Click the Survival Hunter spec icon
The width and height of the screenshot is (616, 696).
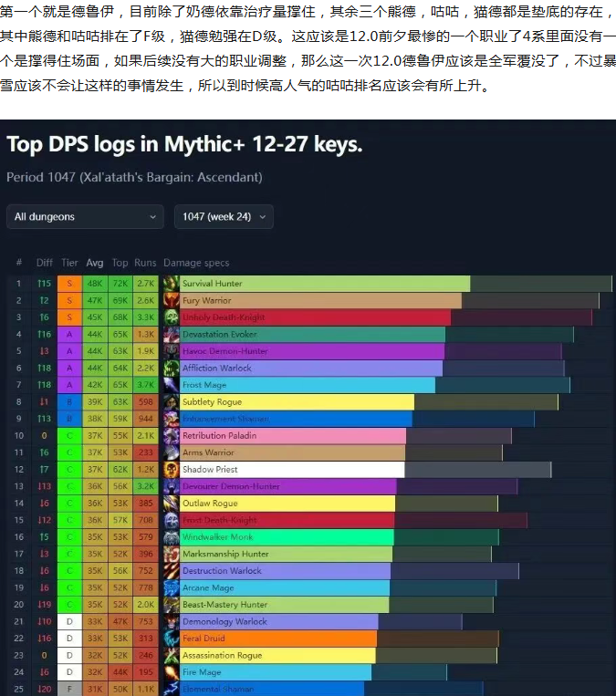pos(171,284)
